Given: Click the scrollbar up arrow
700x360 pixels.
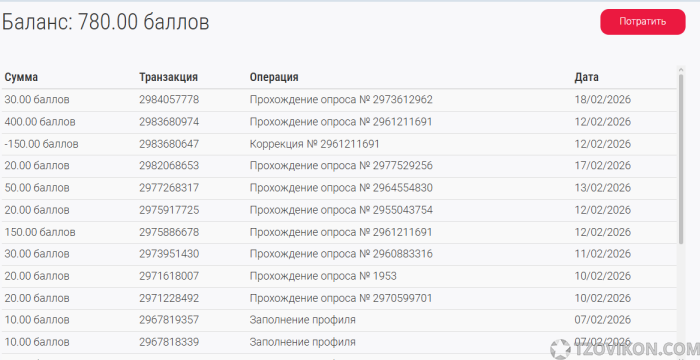Looking at the screenshot, I should 681,70.
